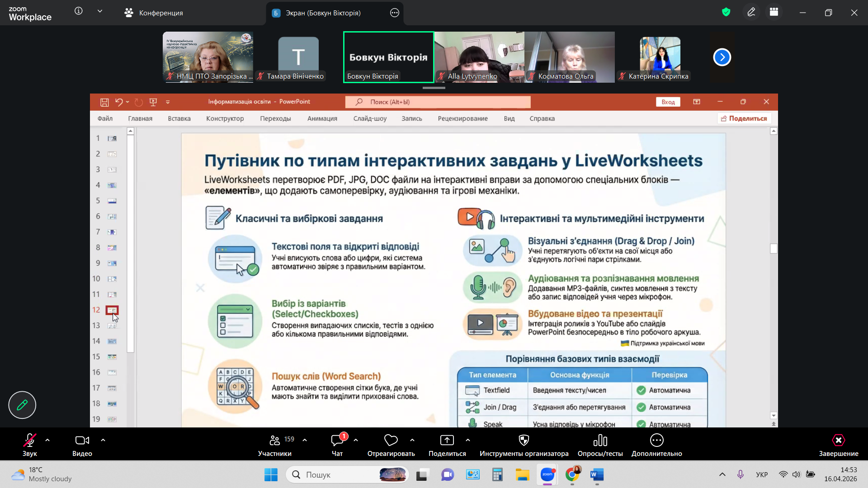The image size is (868, 488).
Task: Click the Поделиться share screen button
Action: click(x=447, y=445)
